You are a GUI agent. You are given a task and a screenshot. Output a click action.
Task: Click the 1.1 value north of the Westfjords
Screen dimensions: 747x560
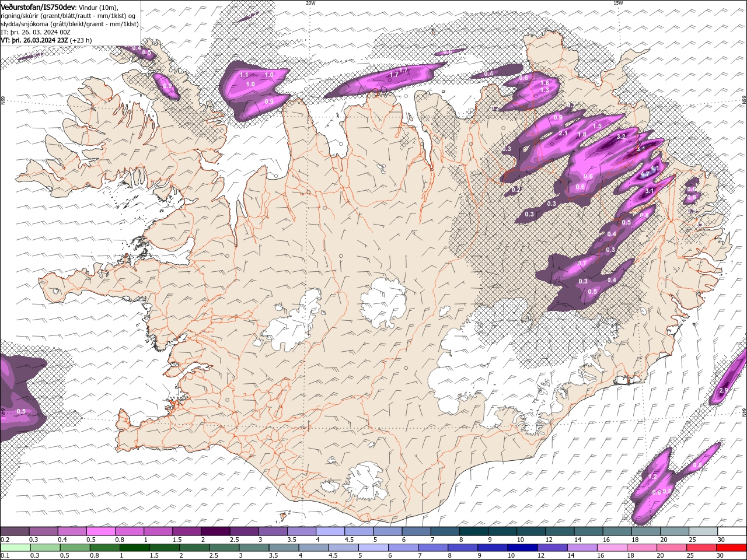pyautogui.click(x=244, y=75)
